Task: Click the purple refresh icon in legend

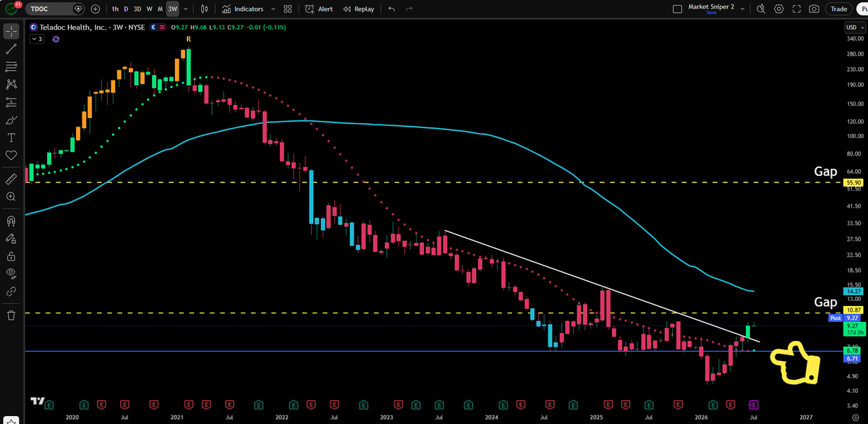Action: pyautogui.click(x=56, y=39)
